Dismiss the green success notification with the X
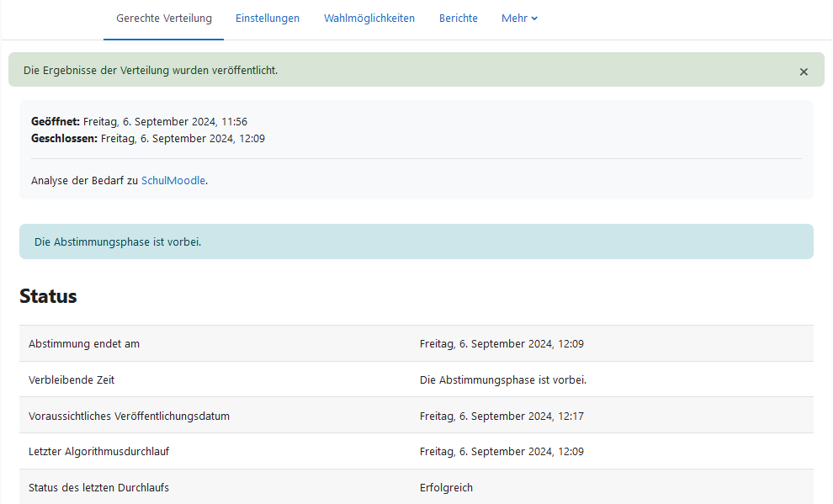This screenshot has width=833, height=504. (804, 72)
